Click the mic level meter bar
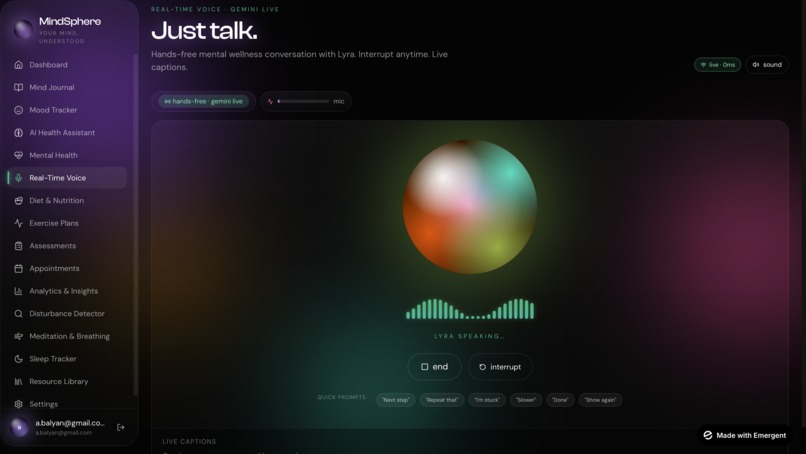This screenshot has width=806, height=454. 303,101
